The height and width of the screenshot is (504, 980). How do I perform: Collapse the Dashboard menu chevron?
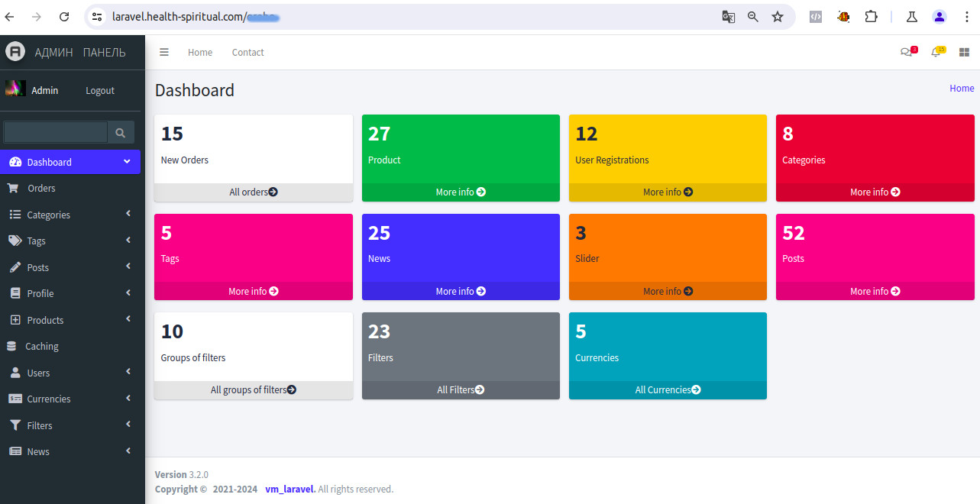(x=128, y=161)
